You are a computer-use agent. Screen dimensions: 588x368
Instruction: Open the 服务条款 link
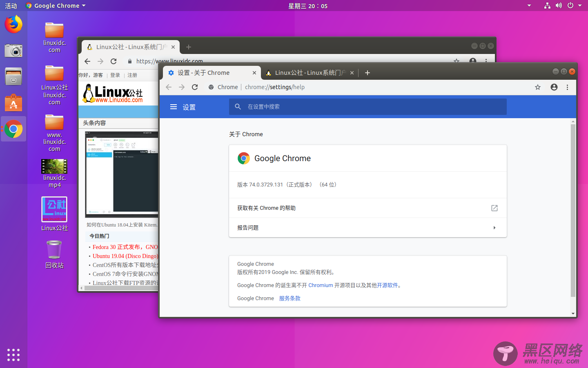(x=290, y=298)
